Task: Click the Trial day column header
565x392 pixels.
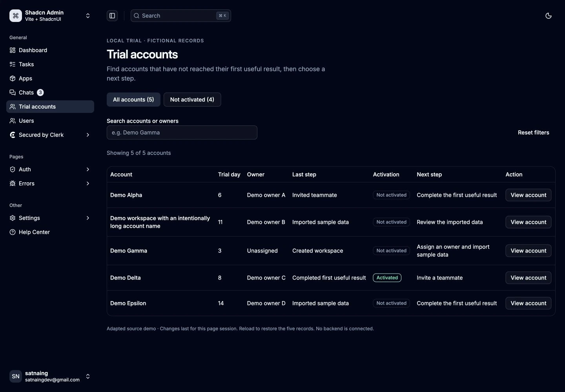Action: pos(229,174)
